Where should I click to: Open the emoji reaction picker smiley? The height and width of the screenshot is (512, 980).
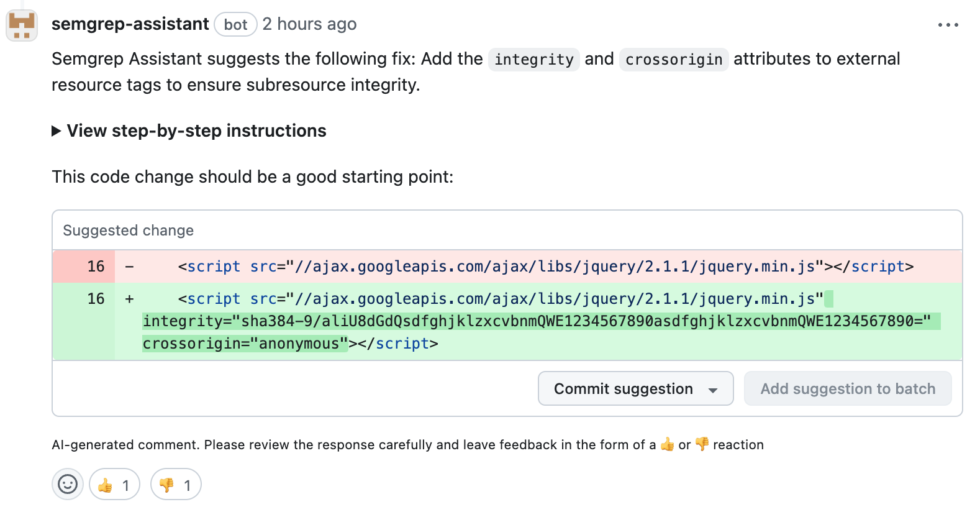point(67,484)
